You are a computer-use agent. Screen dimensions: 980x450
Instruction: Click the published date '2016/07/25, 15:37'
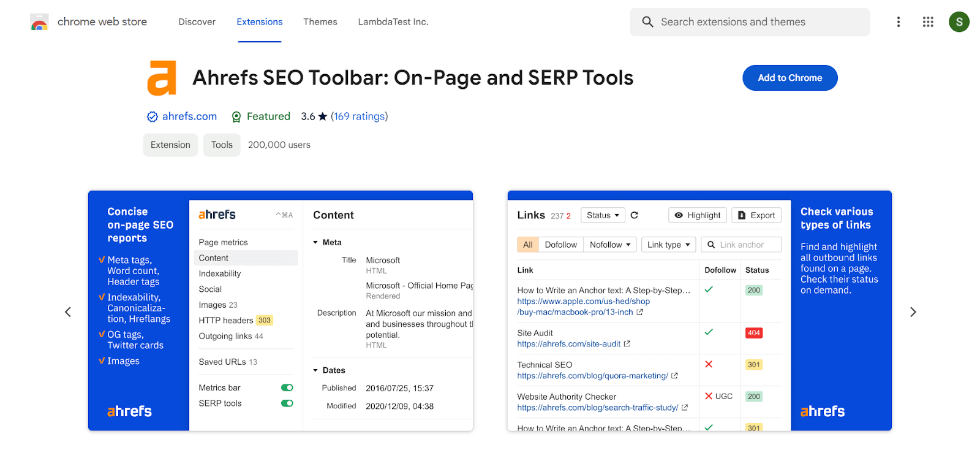pos(399,389)
